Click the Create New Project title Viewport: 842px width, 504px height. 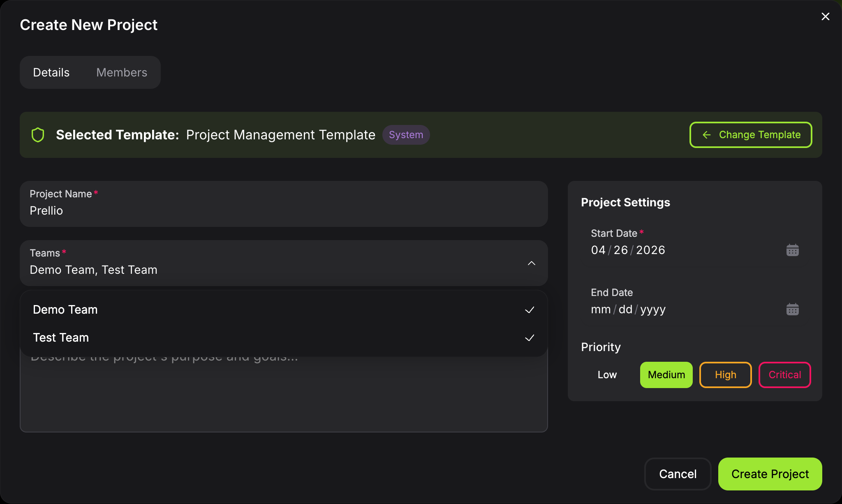pos(88,25)
